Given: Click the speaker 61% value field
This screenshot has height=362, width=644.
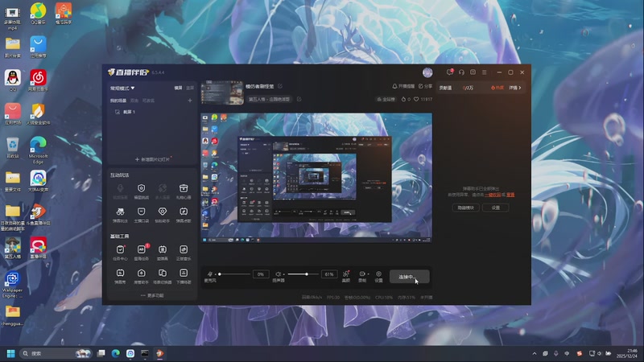Looking at the screenshot, I should tap(329, 274).
